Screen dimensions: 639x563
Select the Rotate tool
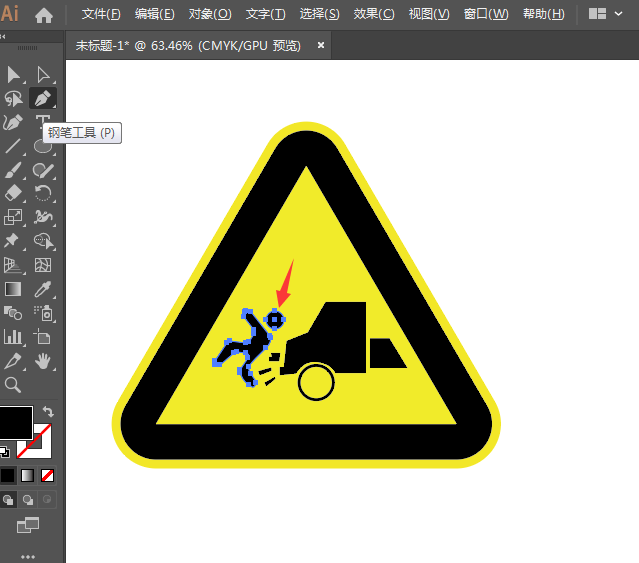point(43,193)
